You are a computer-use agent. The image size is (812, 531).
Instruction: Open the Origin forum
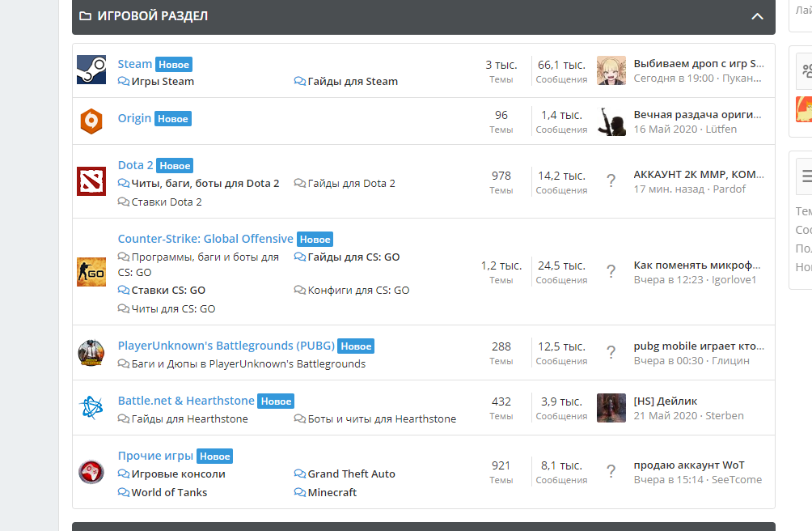pyautogui.click(x=134, y=118)
